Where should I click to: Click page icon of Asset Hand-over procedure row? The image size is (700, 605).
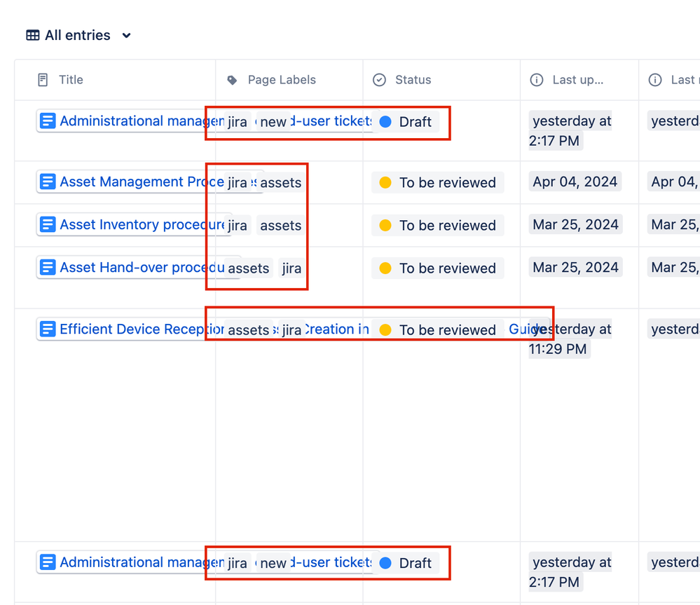48,268
